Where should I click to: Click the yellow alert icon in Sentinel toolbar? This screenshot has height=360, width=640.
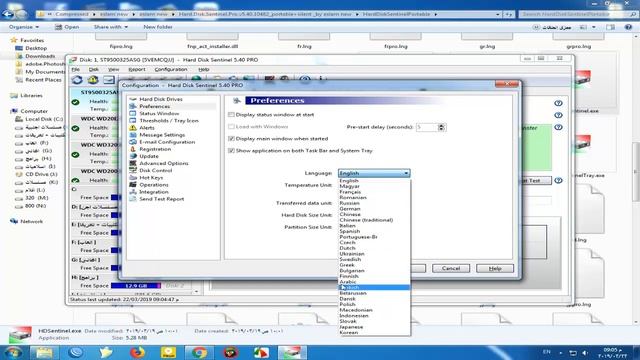click(x=93, y=80)
